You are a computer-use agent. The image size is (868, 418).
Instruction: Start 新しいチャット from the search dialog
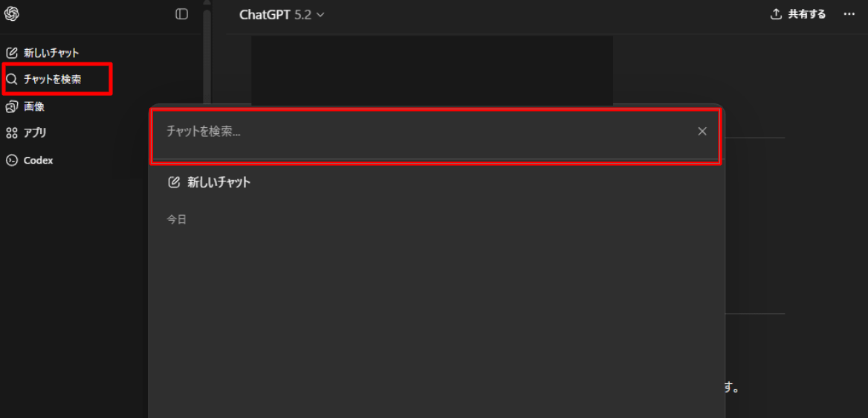pos(218,182)
